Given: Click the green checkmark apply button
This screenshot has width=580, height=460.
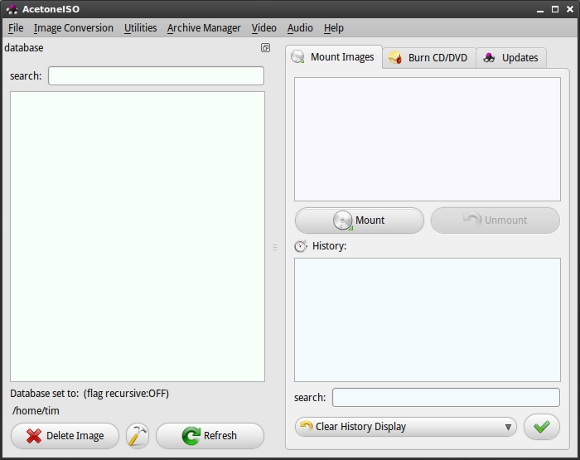Looking at the screenshot, I should (x=542, y=427).
